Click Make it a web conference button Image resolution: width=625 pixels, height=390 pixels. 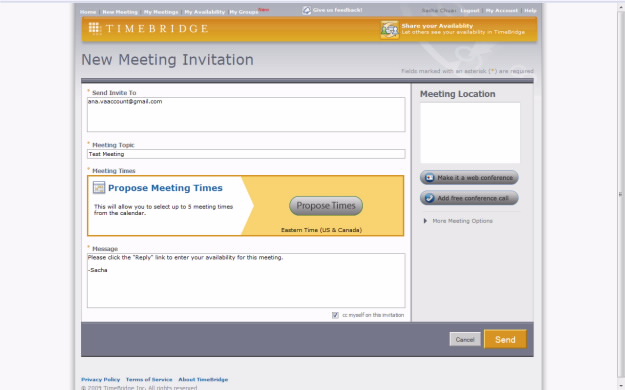[469, 177]
